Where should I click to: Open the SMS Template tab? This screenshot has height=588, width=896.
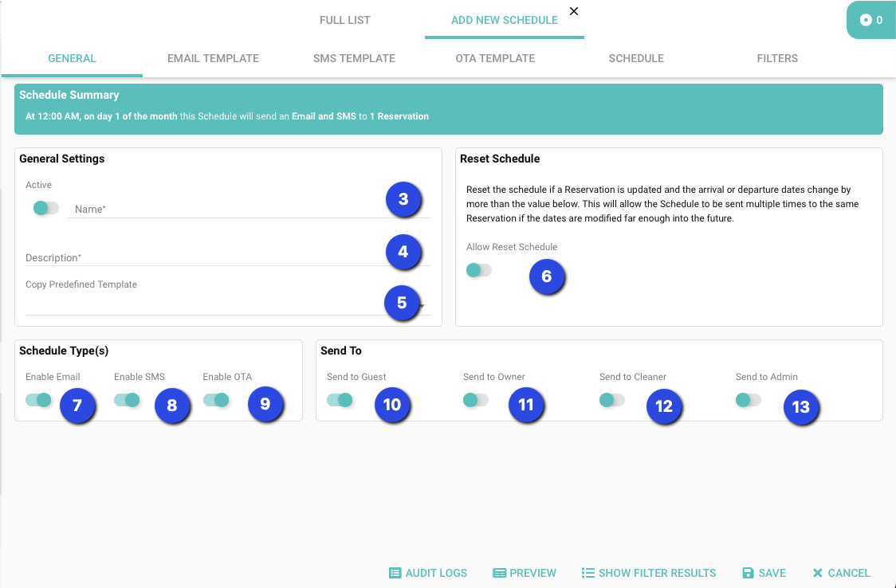[354, 58]
